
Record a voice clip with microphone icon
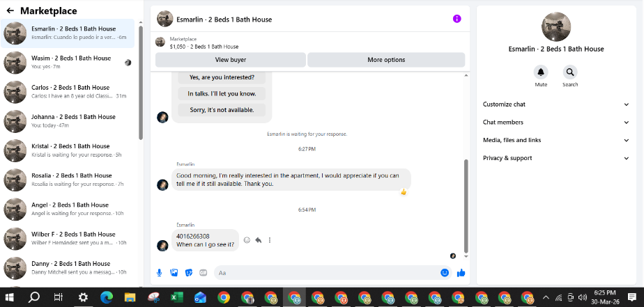[160, 272]
